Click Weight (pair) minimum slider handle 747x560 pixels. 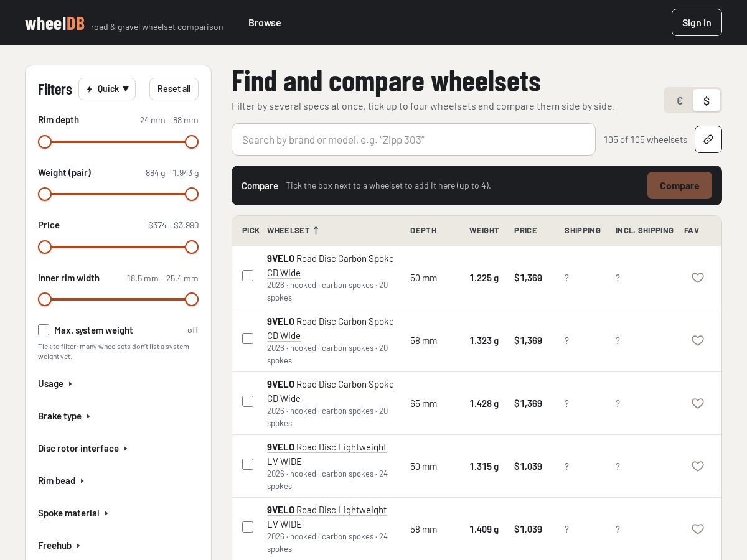click(x=45, y=194)
